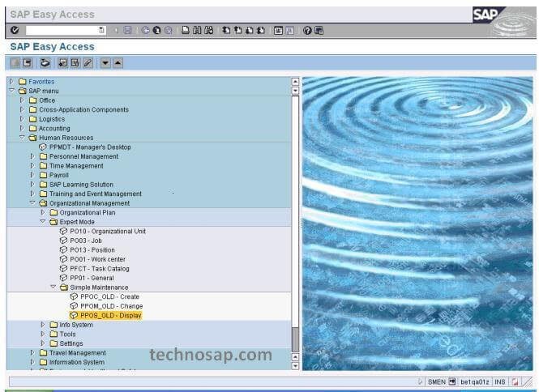
Task: Click the Cancel icon in standard toolbar
Action: click(x=168, y=31)
